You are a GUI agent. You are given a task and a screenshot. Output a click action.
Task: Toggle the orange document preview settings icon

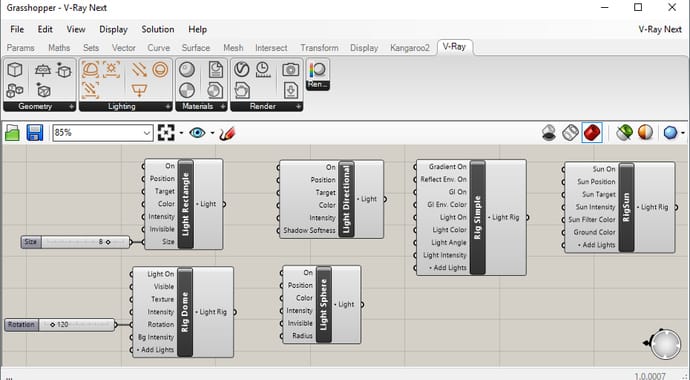[645, 132]
